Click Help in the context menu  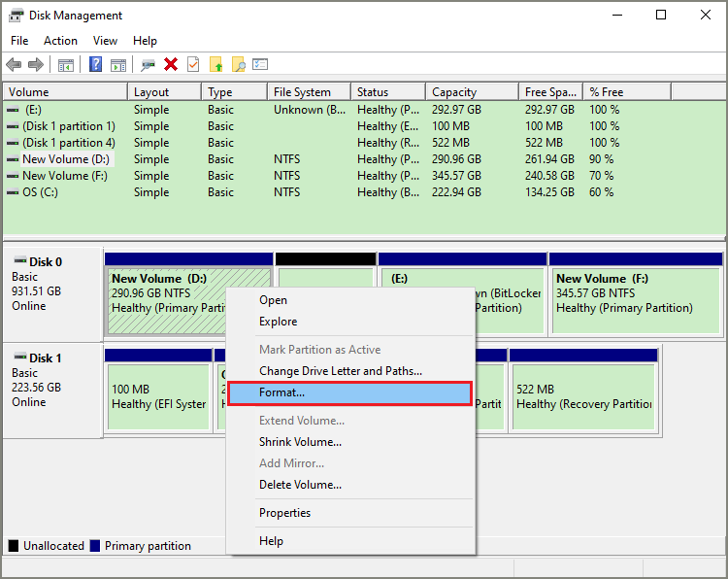point(351,541)
